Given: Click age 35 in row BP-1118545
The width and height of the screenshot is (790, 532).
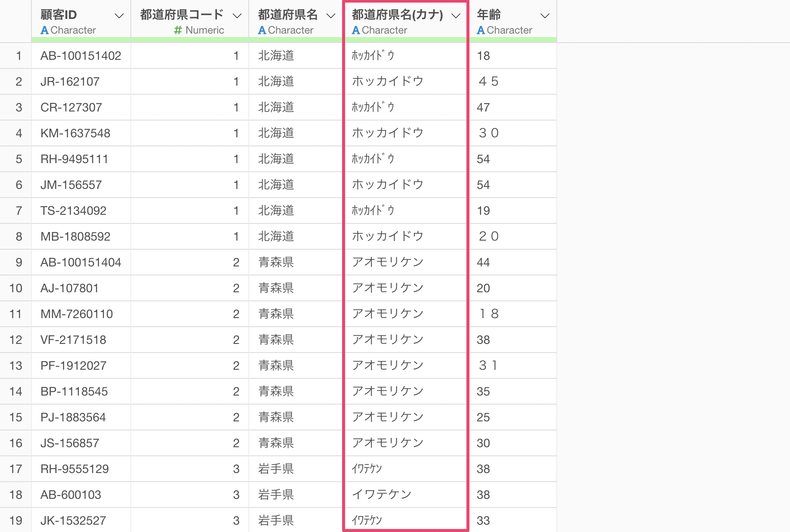Looking at the screenshot, I should click(x=483, y=391).
